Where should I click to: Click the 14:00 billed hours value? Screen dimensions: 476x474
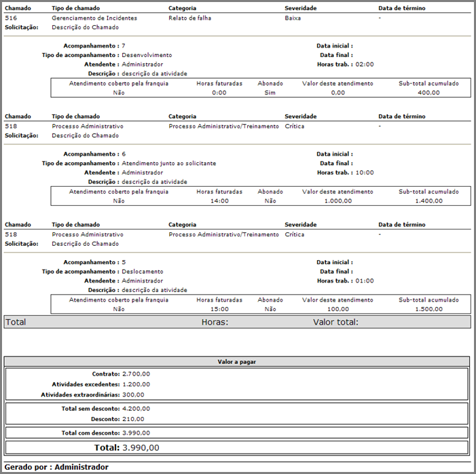click(x=219, y=200)
